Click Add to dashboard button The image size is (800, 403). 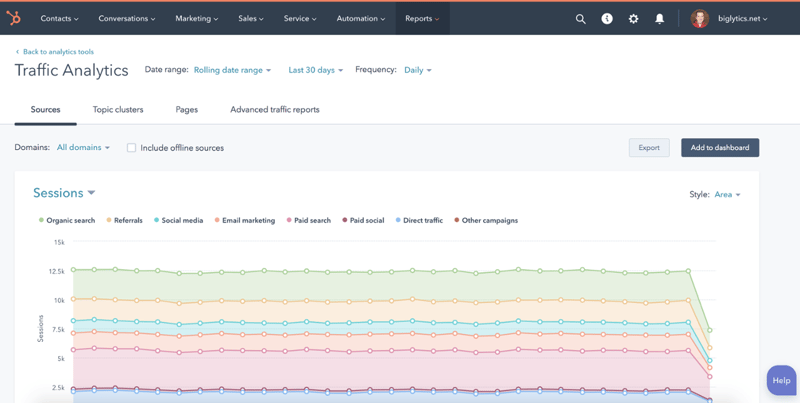point(720,147)
